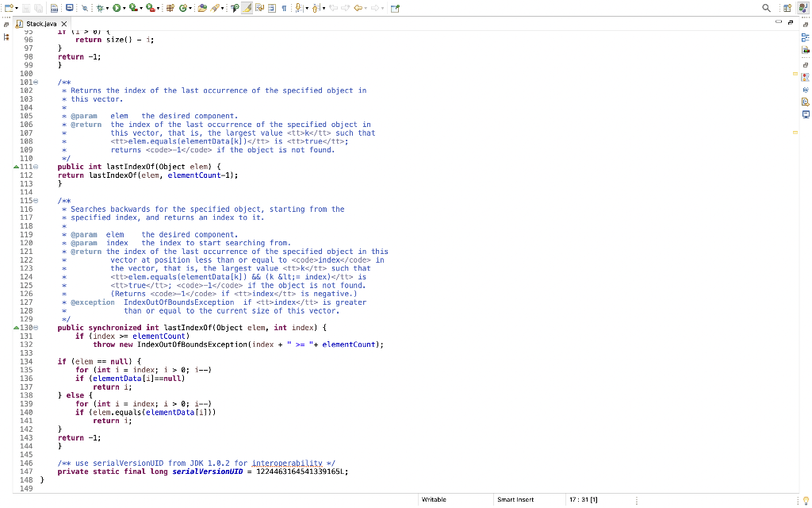812x508 pixels.
Task: Click the New file wizard icon
Action: tap(8, 8)
